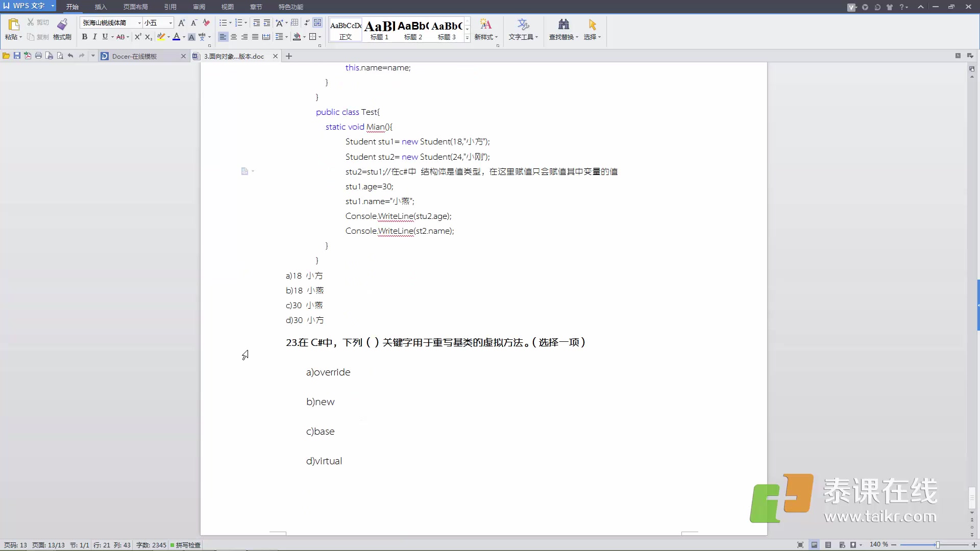The height and width of the screenshot is (551, 980).
Task: Click the insert table grid icon
Action: click(295, 22)
